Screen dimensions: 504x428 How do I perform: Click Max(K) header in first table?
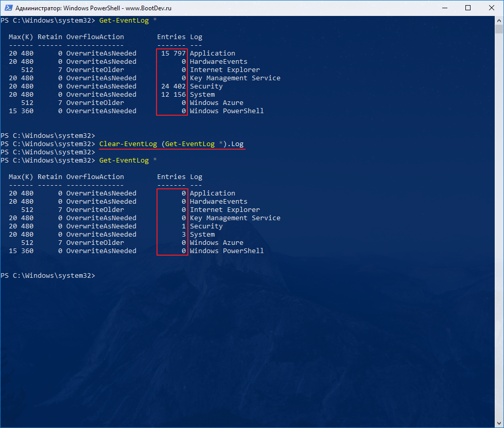tap(21, 37)
